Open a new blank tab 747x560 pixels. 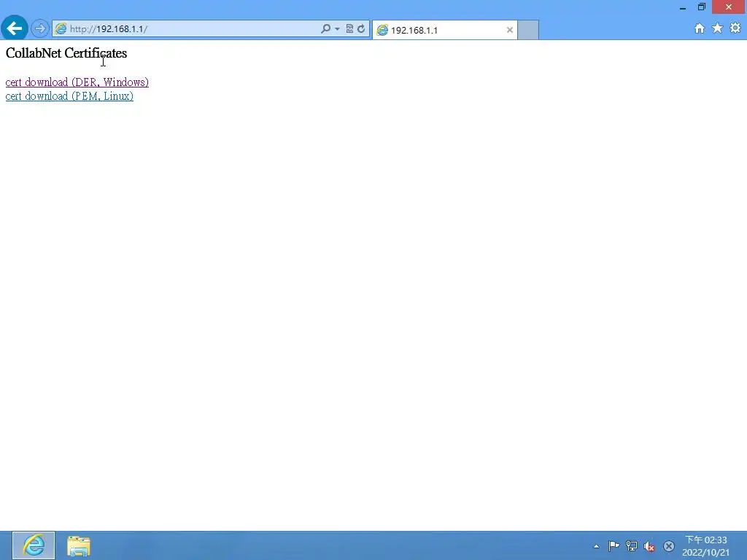(x=528, y=29)
